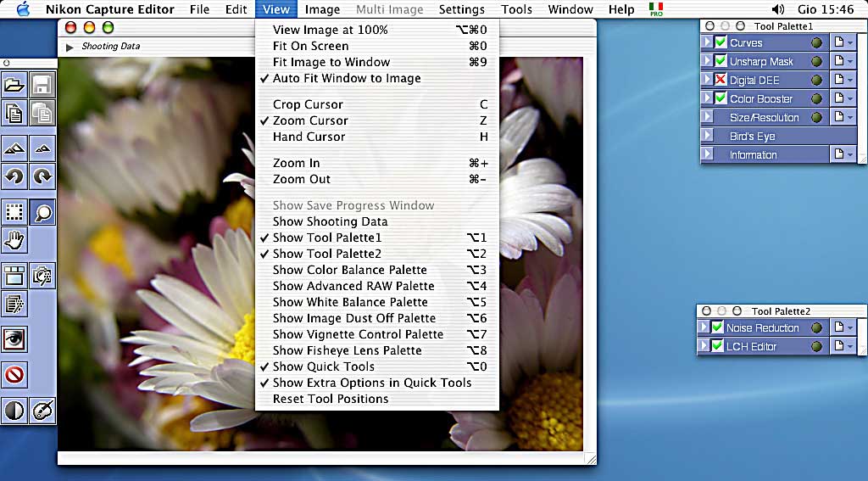Choose Reset Tool Positions
This screenshot has width=868, height=481.
[376, 399]
